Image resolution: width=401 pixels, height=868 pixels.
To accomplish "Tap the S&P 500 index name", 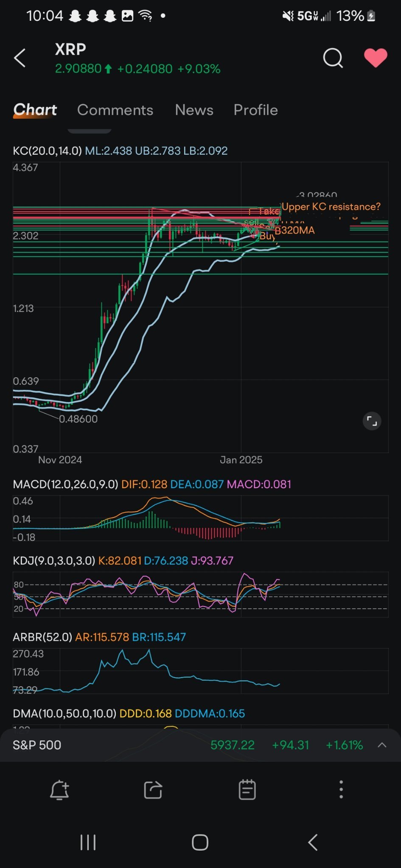I will coord(37,745).
